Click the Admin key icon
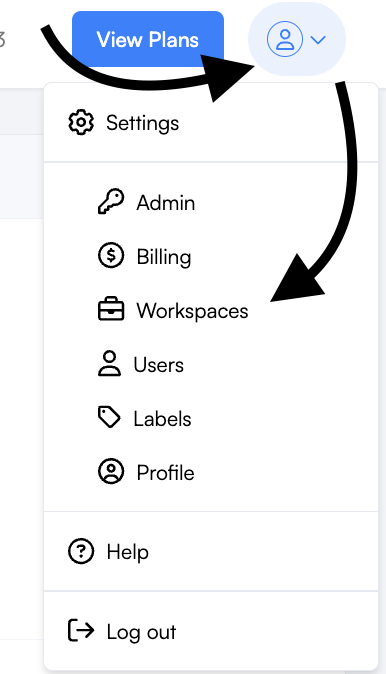The image size is (386, 674). click(x=111, y=202)
